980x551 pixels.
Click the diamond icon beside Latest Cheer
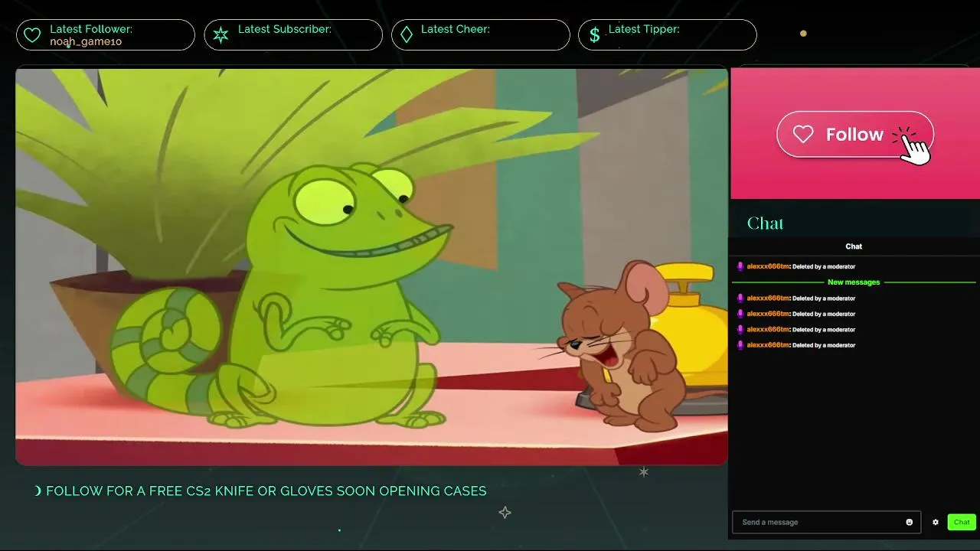(x=407, y=35)
